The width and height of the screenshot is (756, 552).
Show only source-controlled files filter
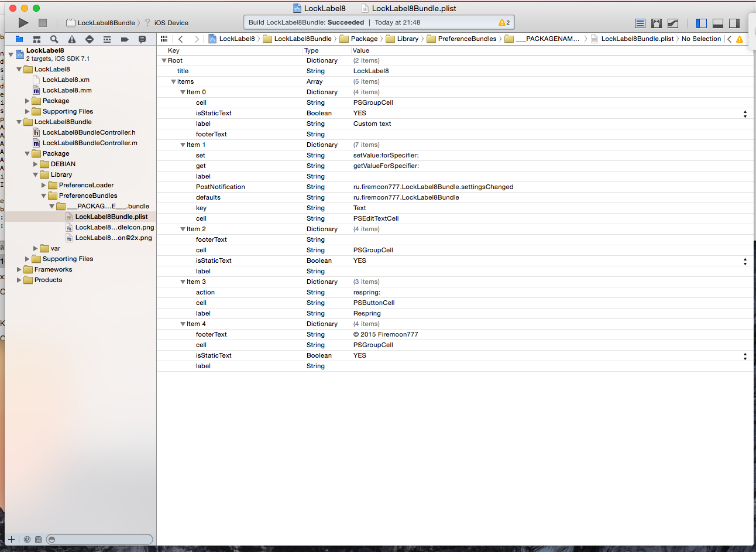click(x=39, y=539)
